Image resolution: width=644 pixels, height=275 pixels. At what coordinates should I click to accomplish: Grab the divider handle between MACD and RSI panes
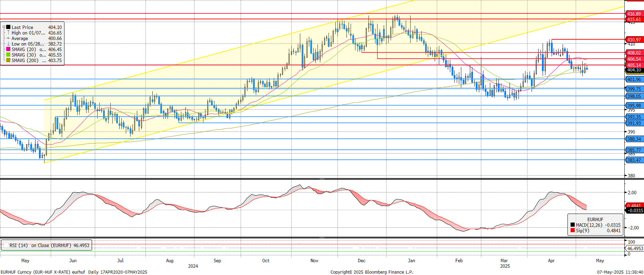tap(322, 237)
